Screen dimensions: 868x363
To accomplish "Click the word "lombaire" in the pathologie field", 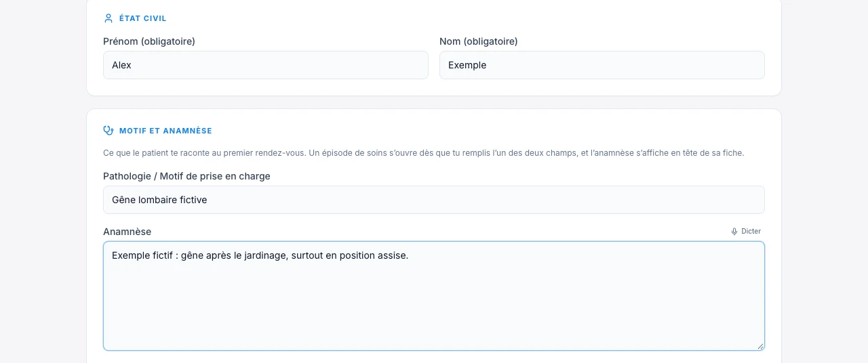I will [x=155, y=200].
